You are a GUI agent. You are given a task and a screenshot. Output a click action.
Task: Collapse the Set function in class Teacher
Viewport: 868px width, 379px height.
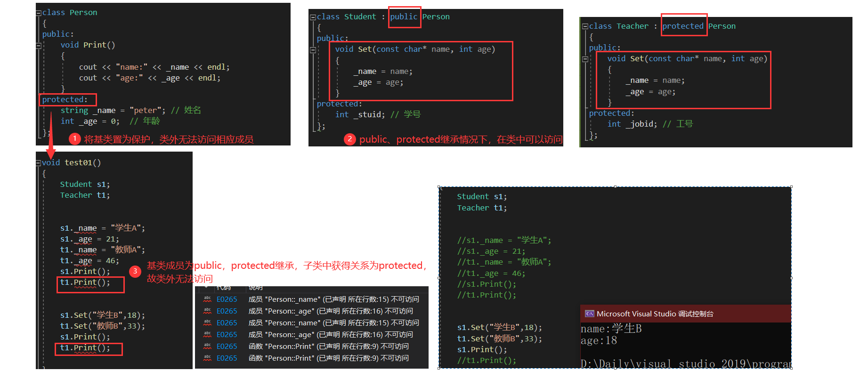pyautogui.click(x=585, y=59)
